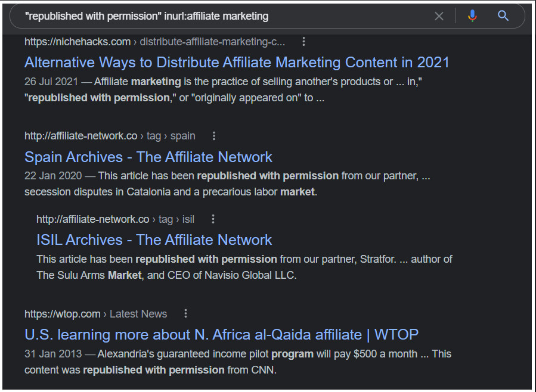Viewport: 536px width, 392px height.
Task: Click snippet 'republished with permission from CNN'
Action: (179, 370)
